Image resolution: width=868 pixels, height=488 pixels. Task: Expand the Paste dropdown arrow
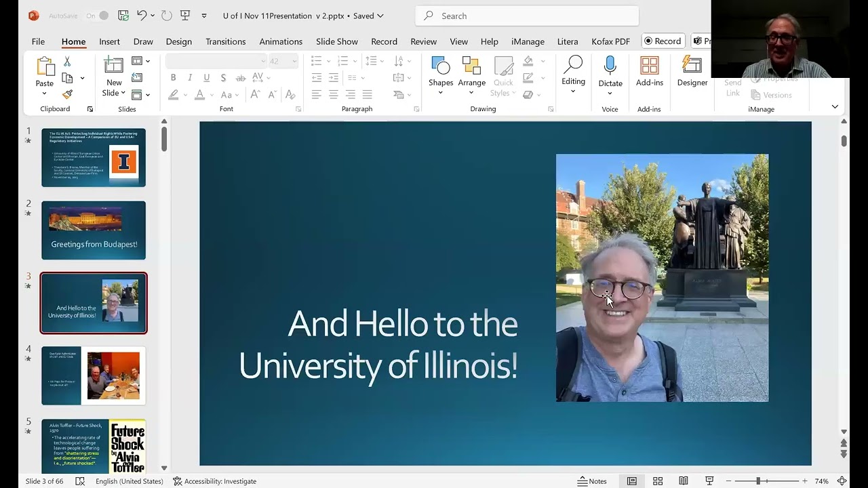click(x=45, y=94)
